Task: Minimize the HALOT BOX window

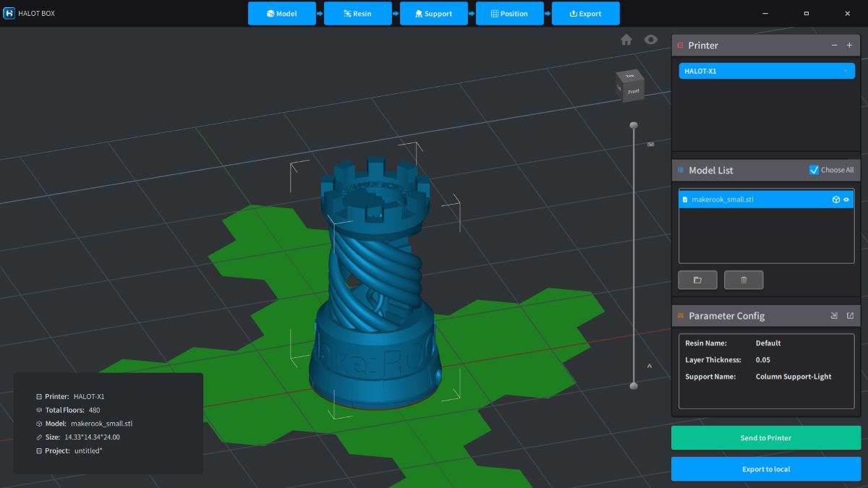Action: [766, 13]
